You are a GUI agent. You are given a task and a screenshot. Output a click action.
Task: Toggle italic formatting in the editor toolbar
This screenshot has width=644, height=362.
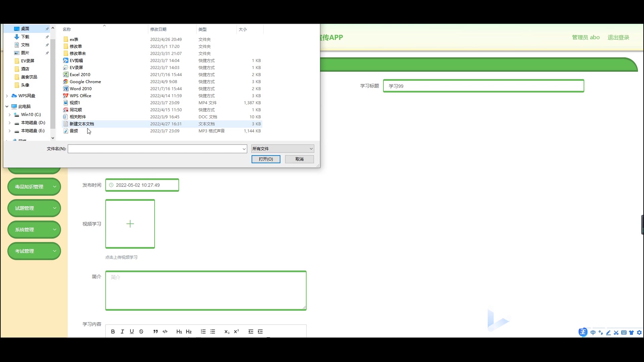click(x=122, y=331)
